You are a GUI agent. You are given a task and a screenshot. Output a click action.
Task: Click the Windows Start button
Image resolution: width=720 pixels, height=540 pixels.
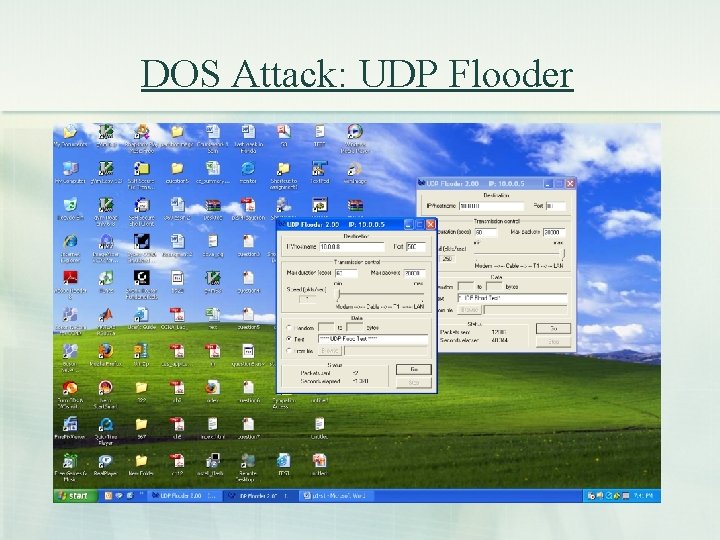75,495
